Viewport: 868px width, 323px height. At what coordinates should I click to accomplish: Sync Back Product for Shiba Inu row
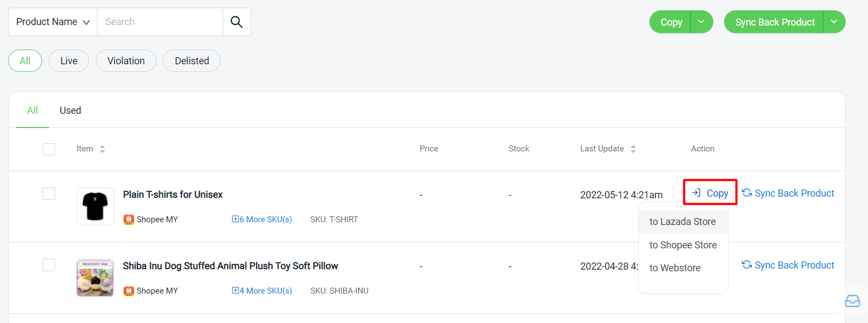[x=788, y=265]
